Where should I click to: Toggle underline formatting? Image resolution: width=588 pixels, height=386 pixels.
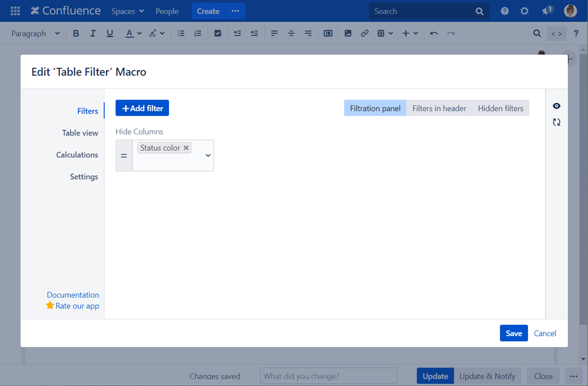coord(109,34)
